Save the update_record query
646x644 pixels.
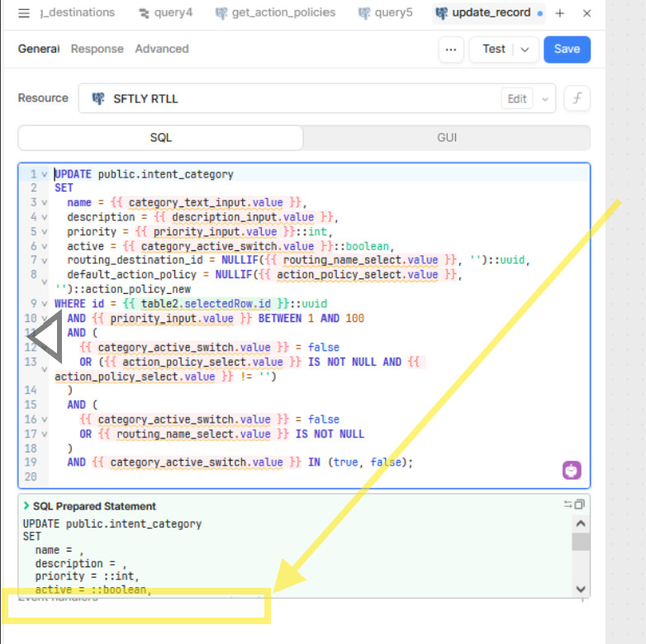(567, 50)
